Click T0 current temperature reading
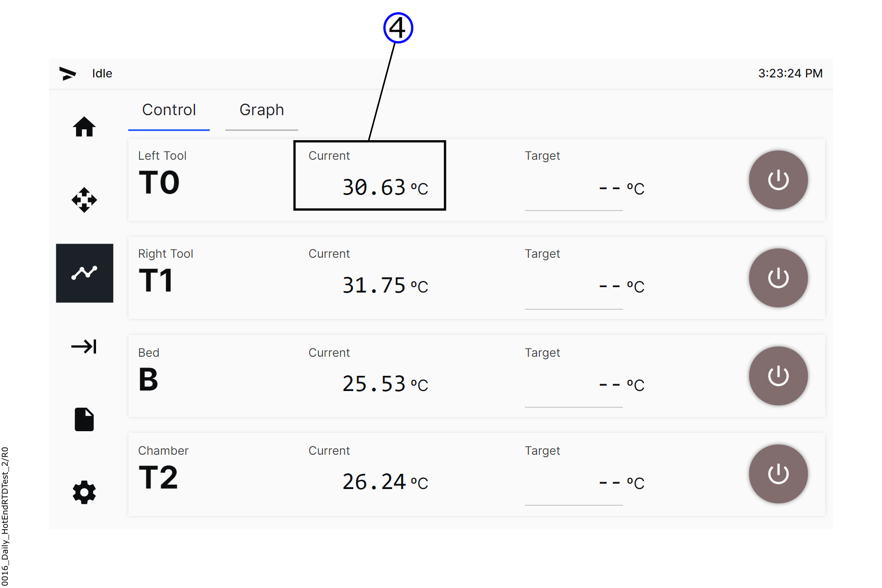This screenshot has width=882, height=588. tap(374, 188)
